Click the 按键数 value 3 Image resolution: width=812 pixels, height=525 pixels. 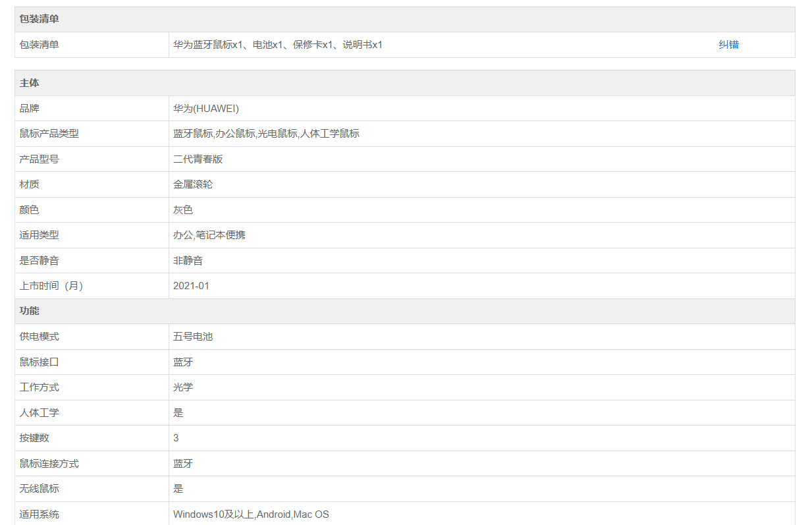(x=176, y=438)
